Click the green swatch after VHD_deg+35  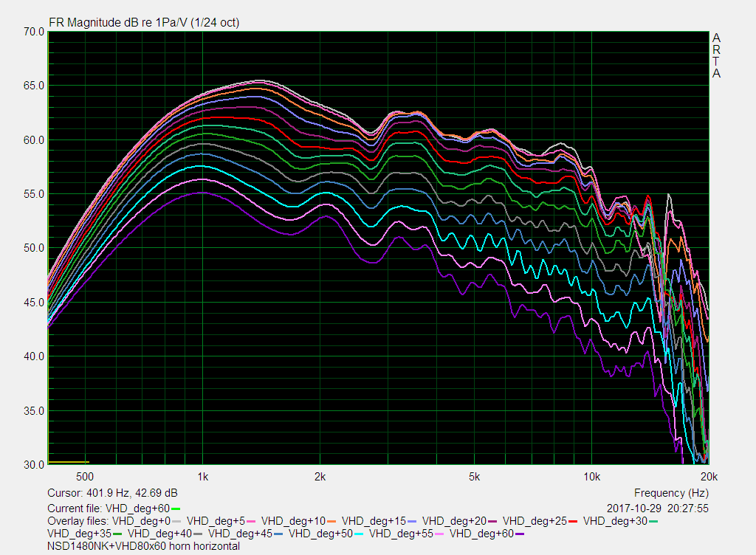tap(117, 534)
